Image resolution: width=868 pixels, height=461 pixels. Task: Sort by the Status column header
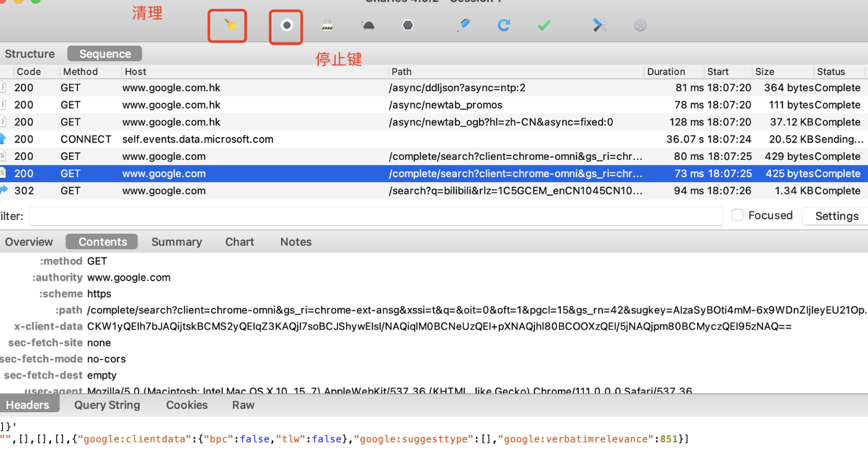tap(831, 72)
